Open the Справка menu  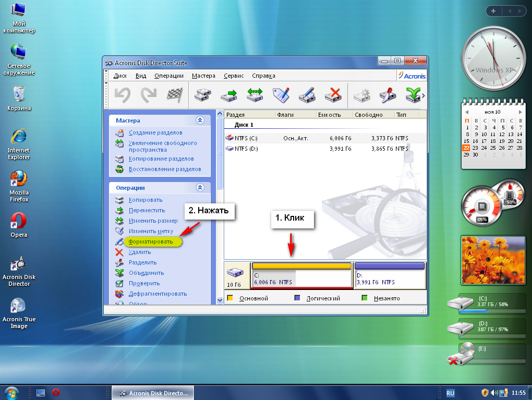click(x=263, y=76)
